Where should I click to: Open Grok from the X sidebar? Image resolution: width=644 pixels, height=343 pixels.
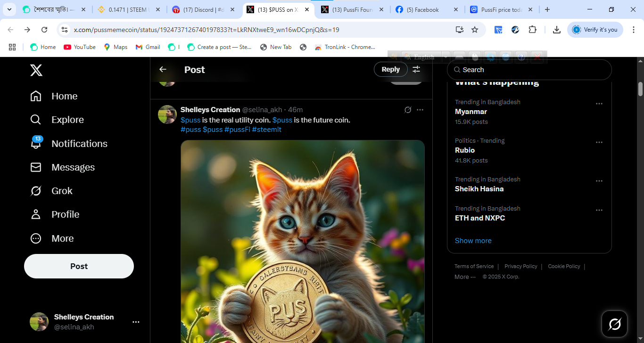coord(51,191)
